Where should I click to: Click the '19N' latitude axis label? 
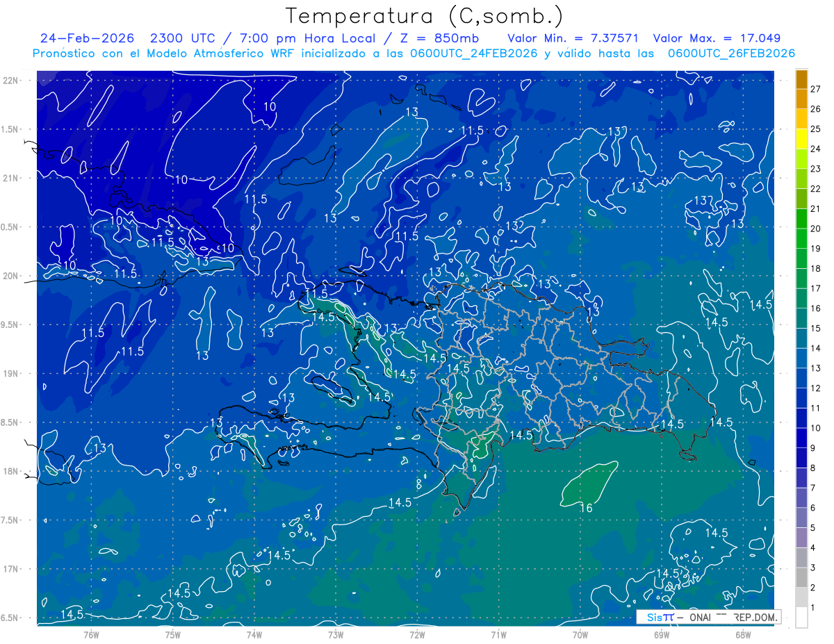[x=10, y=374]
